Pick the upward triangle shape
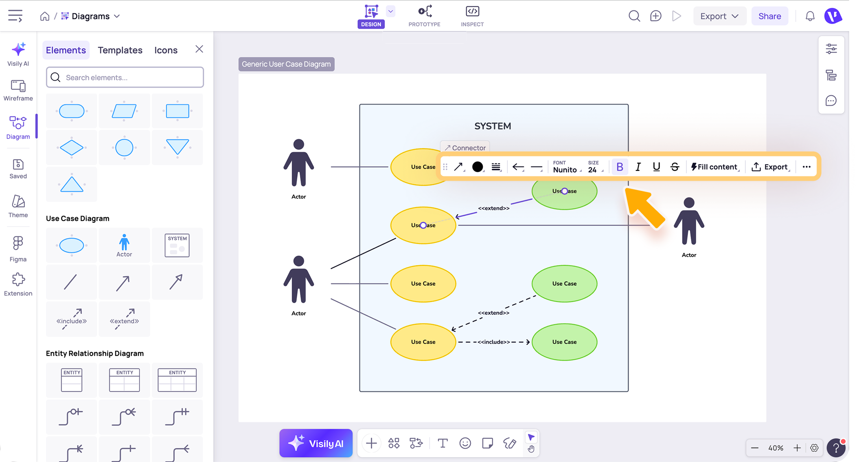Viewport: 868px width, 462px height. [72, 184]
